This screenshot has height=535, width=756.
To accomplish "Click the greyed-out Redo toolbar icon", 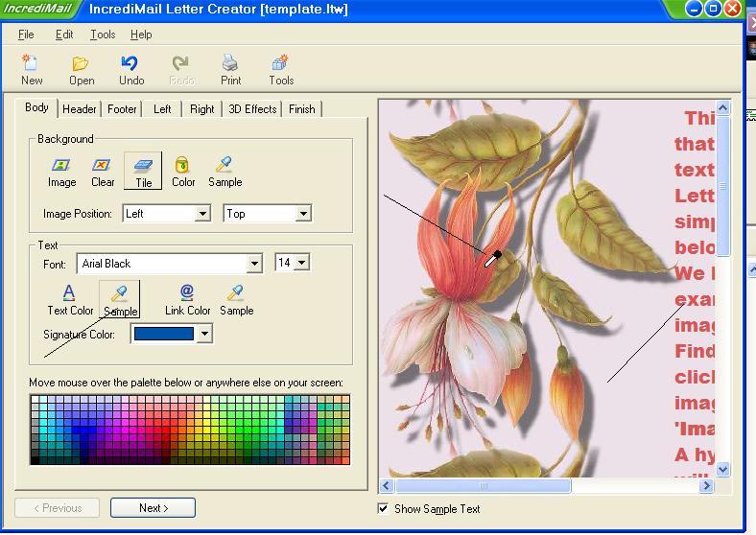I will pyautogui.click(x=181, y=70).
